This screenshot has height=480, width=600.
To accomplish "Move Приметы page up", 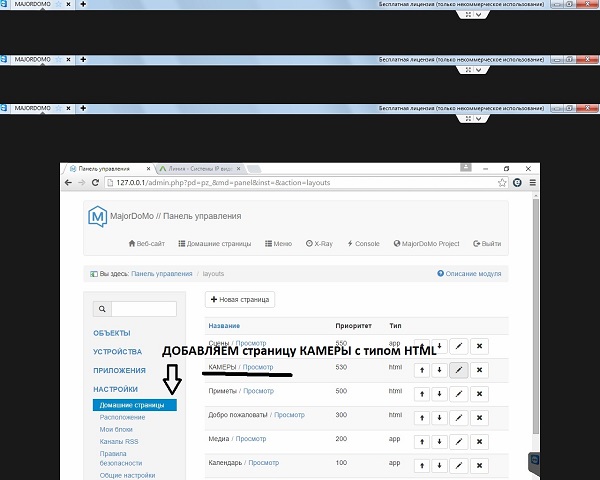I will (x=422, y=394).
